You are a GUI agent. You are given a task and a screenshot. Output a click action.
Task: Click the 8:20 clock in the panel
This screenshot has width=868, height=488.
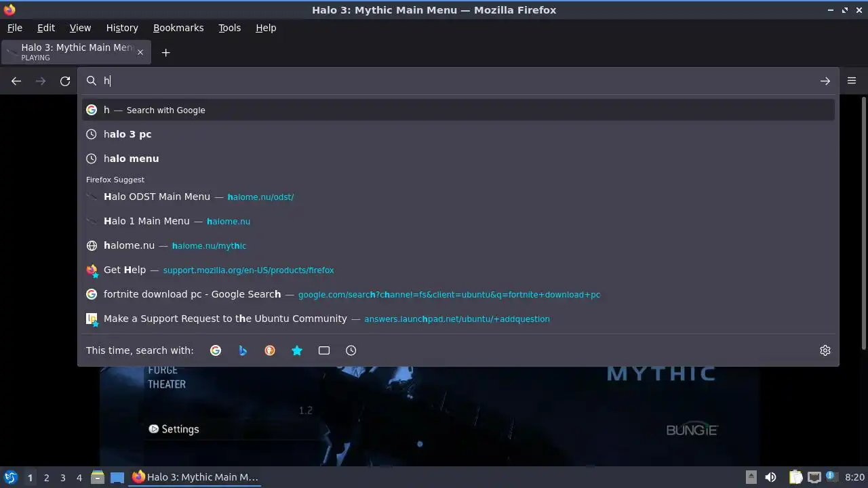coord(854,477)
